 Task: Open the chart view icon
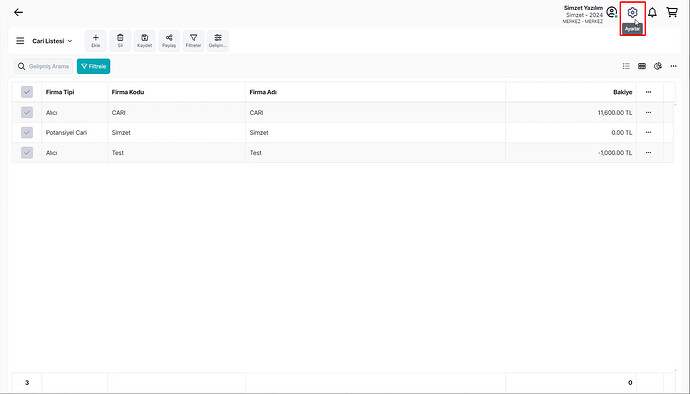click(658, 66)
